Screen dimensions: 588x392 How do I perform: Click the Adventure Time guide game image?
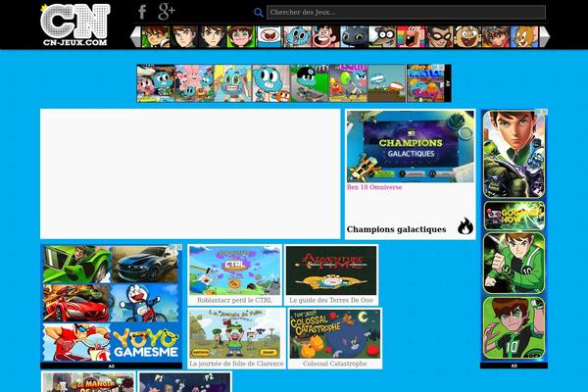[331, 270]
